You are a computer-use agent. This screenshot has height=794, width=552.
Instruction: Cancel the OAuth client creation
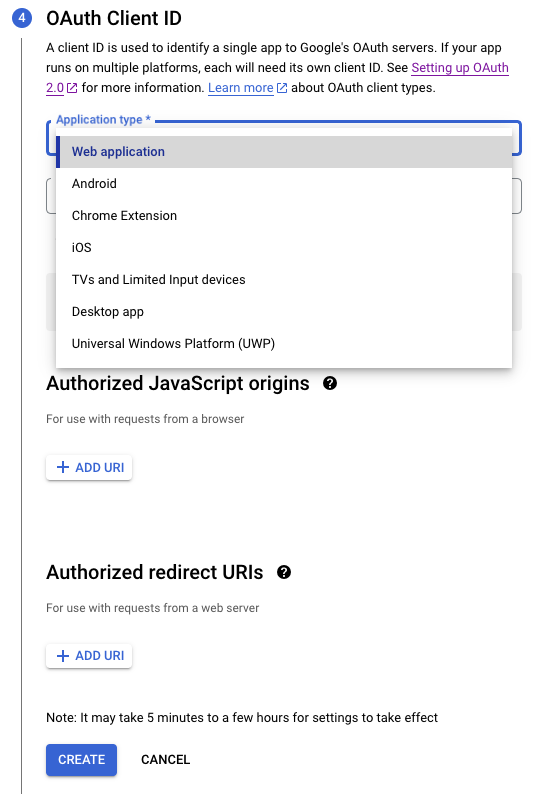point(166,760)
